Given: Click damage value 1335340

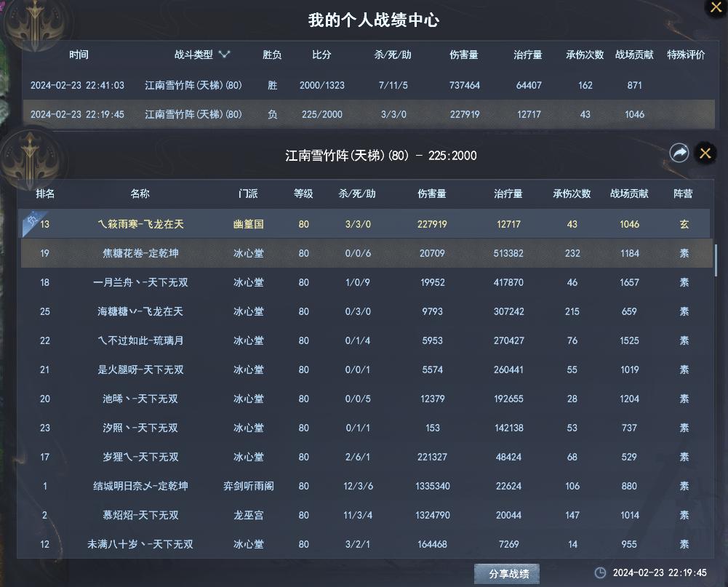Looking at the screenshot, I should pos(432,486).
